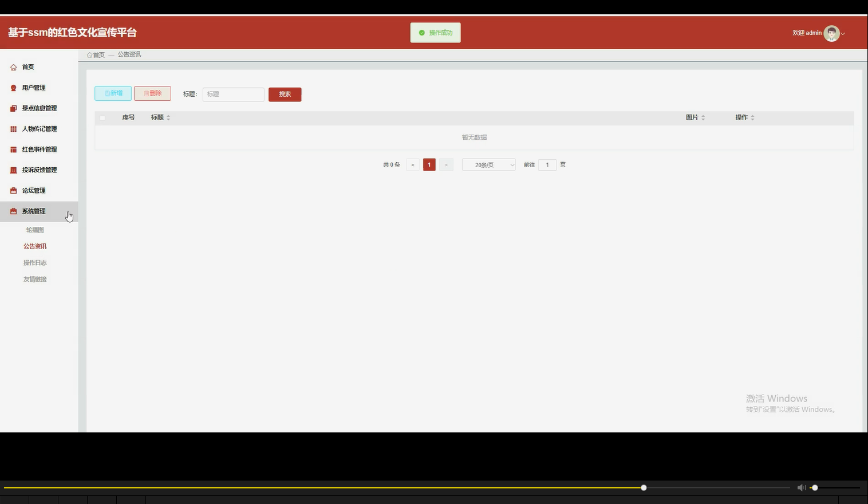
Task: Click the 新增 button
Action: pos(113,93)
